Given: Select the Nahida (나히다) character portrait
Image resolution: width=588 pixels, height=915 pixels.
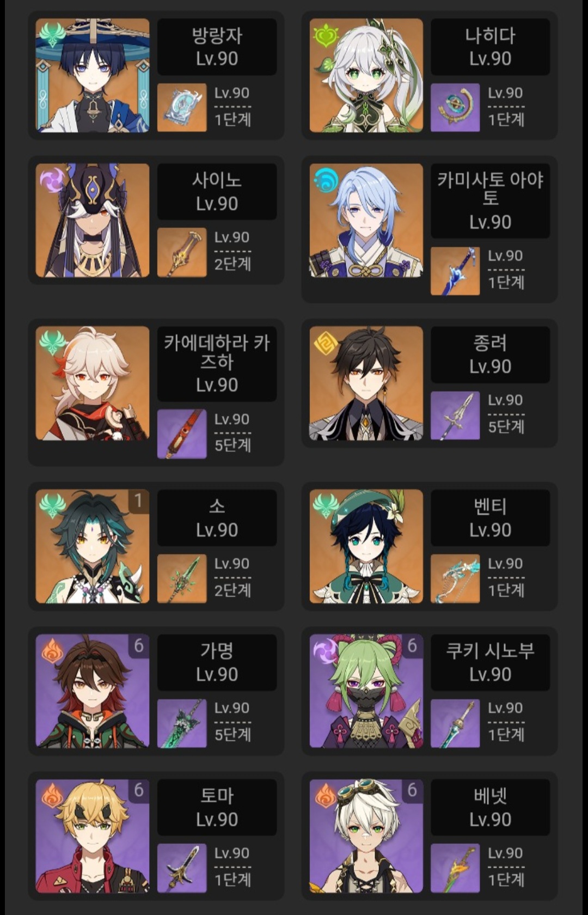Looking at the screenshot, I should 366,75.
